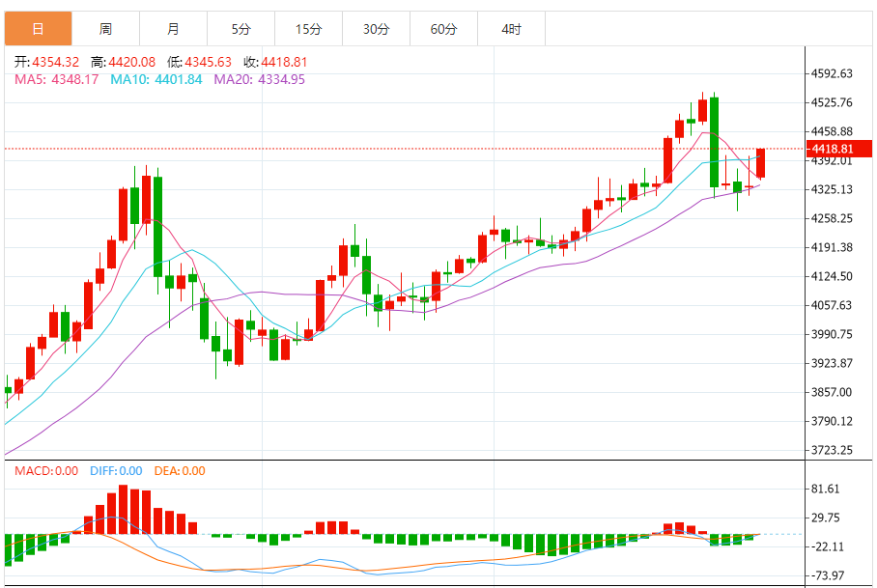Select the 日 daily chart tab

click(38, 29)
